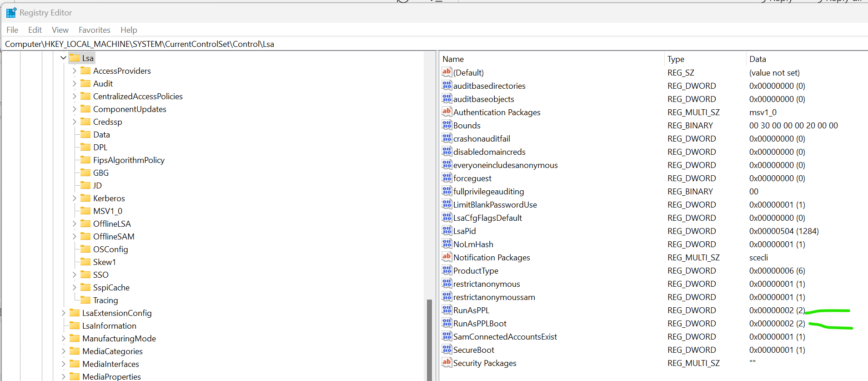Screen dimensions: 868x381
Task: Expand the OfflineSAM key
Action: click(74, 236)
